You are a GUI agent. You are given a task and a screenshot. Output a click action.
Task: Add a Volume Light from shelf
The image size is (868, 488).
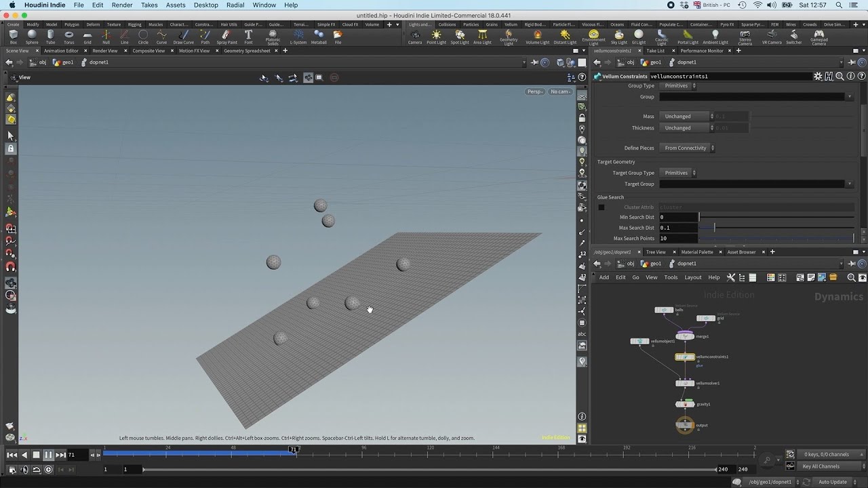(538, 37)
